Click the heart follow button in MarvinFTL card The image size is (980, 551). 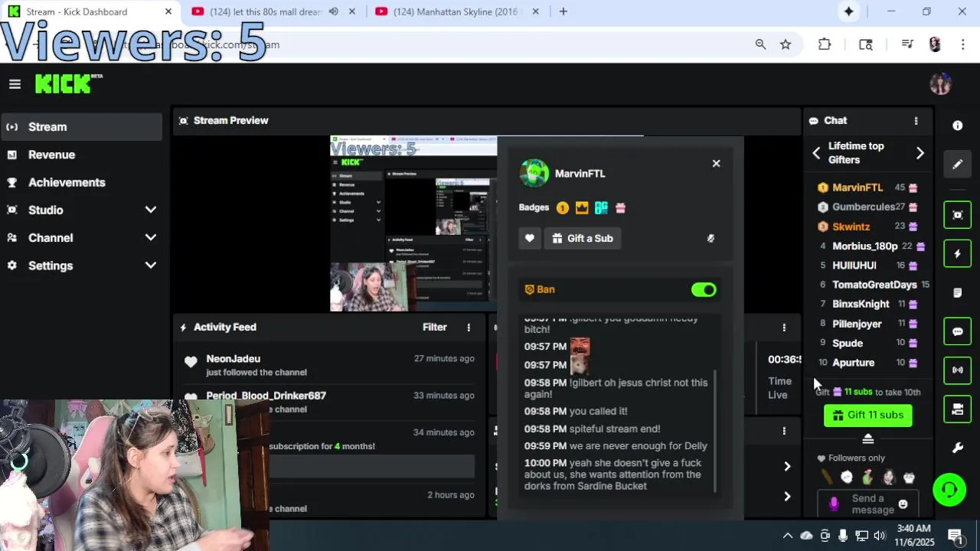pos(530,238)
